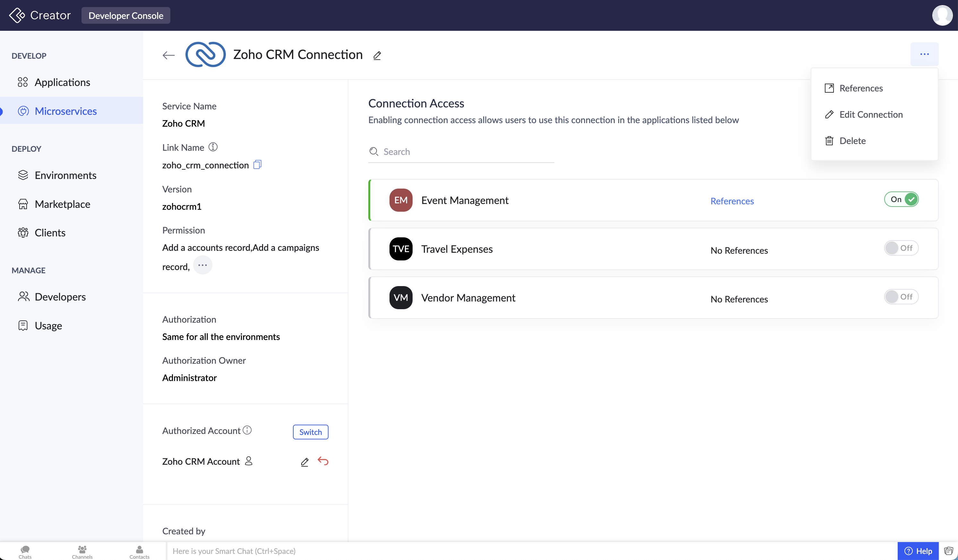Click the red revoke arrow icon
Viewport: 958px width, 560px height.
coord(323,461)
